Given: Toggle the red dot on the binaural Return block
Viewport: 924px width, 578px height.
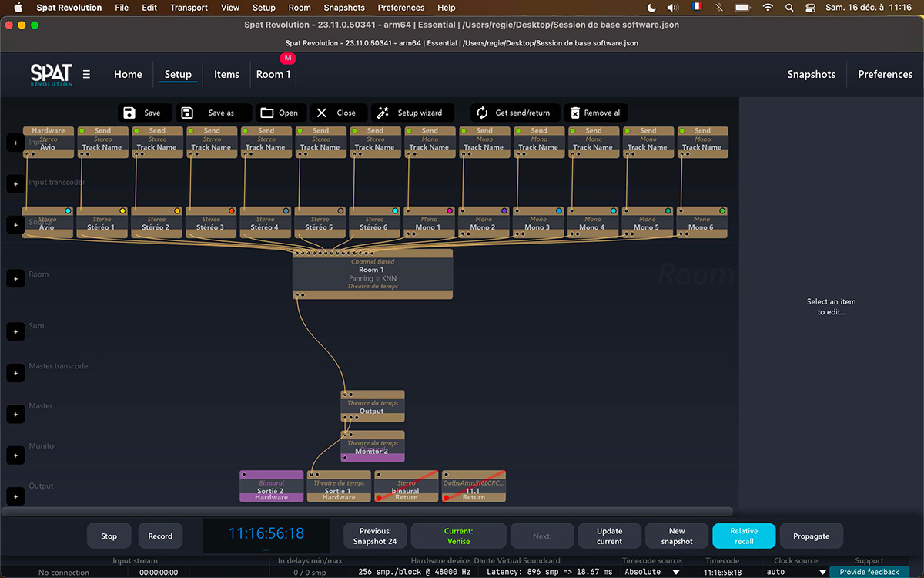Looking at the screenshot, I should coord(379,498).
